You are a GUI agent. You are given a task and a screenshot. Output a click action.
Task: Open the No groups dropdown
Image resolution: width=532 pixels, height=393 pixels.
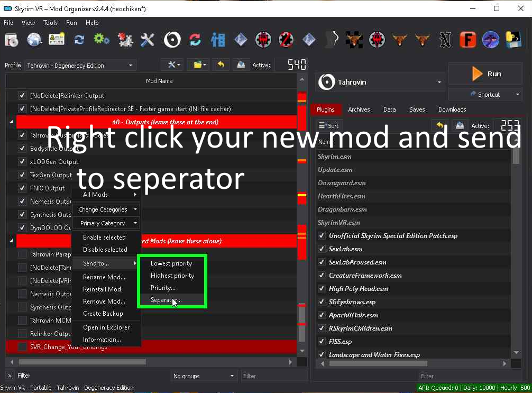coord(203,376)
